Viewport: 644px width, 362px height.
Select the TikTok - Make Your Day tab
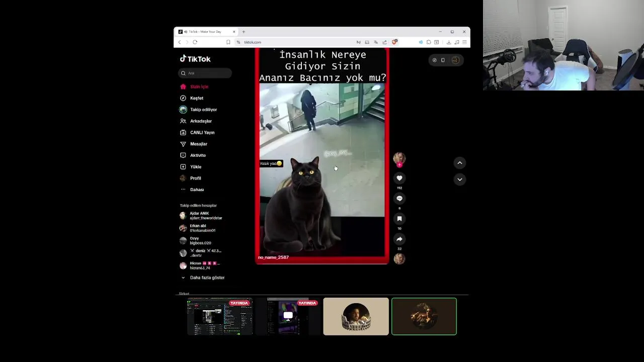(207, 32)
